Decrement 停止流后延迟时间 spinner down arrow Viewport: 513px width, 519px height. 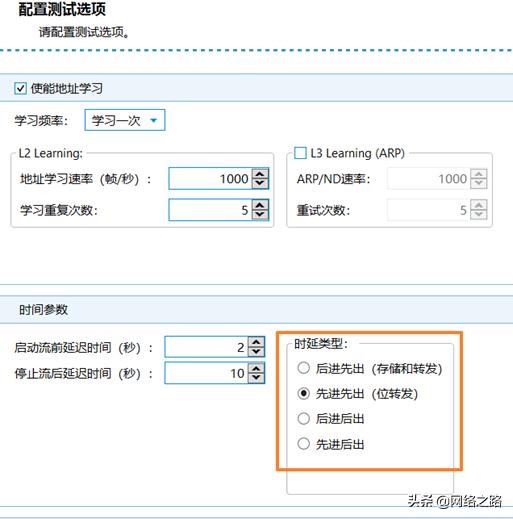pos(256,378)
